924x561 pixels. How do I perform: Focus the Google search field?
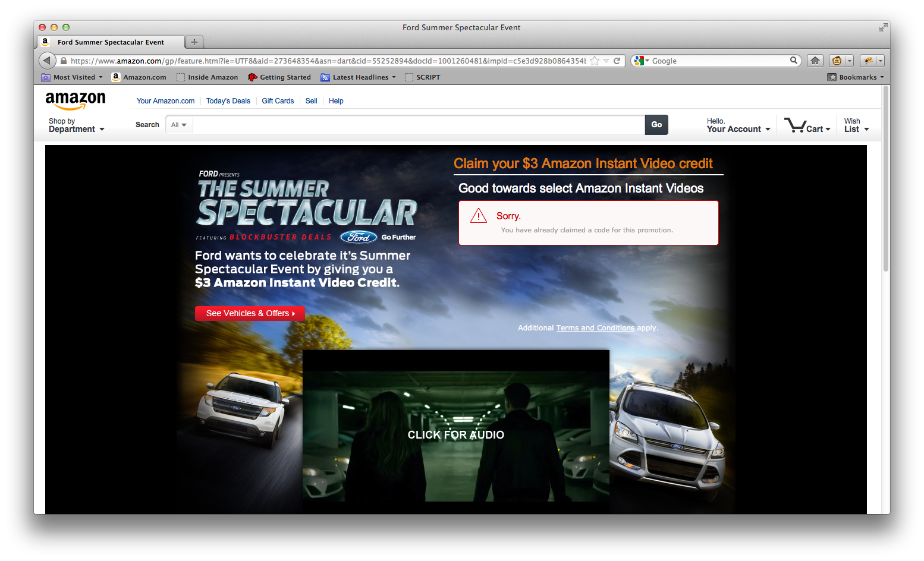[719, 61]
